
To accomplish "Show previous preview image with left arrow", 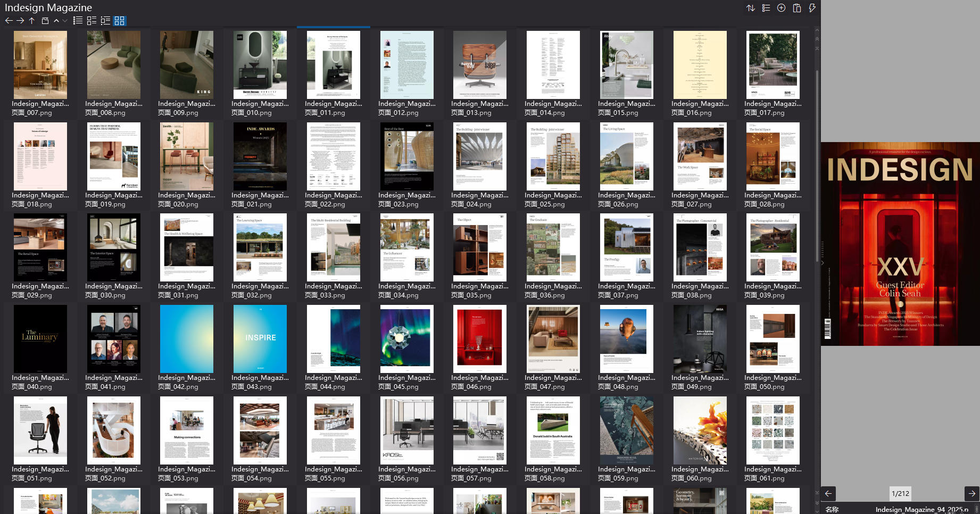I will click(x=828, y=493).
